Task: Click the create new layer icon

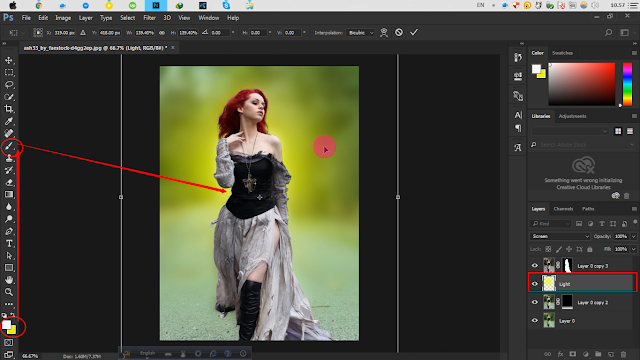Action: 611,354
